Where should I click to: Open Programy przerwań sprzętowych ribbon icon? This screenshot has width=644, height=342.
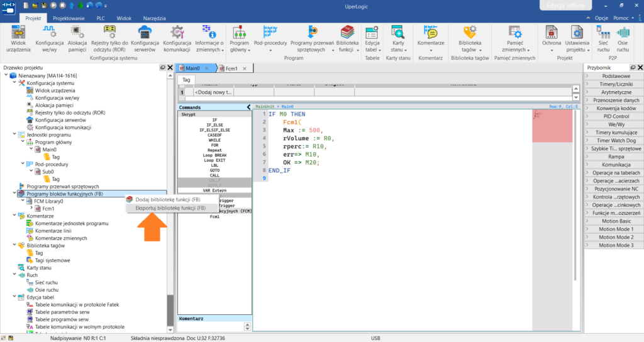coord(312,38)
